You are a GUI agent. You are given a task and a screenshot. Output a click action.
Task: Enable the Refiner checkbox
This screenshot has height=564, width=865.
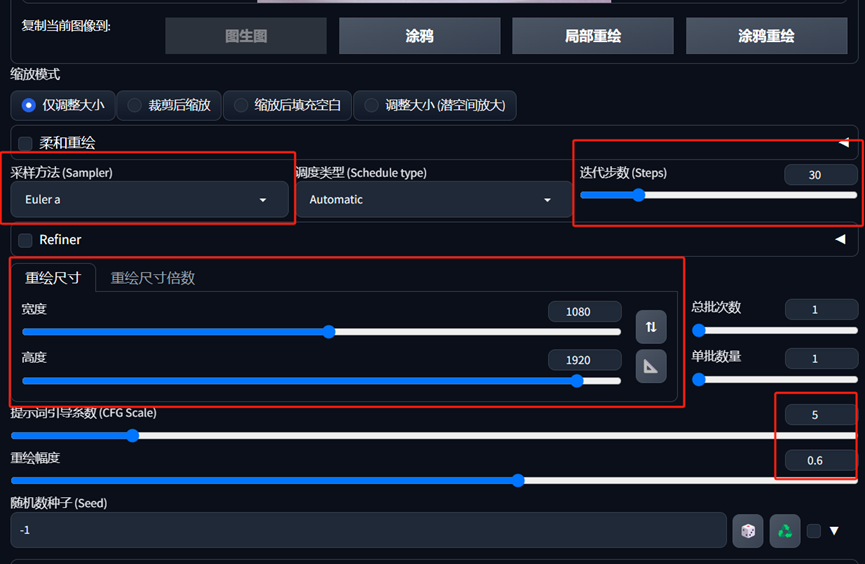(25, 240)
